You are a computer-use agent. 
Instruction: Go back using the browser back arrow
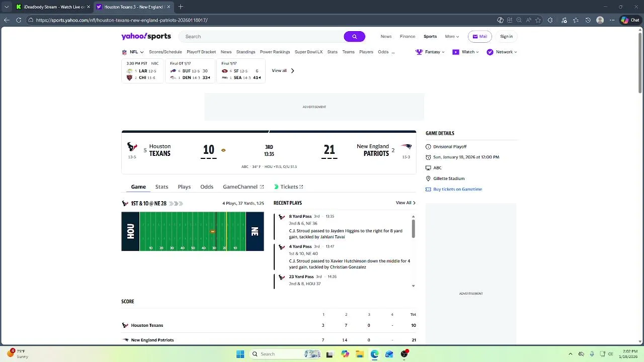7,20
